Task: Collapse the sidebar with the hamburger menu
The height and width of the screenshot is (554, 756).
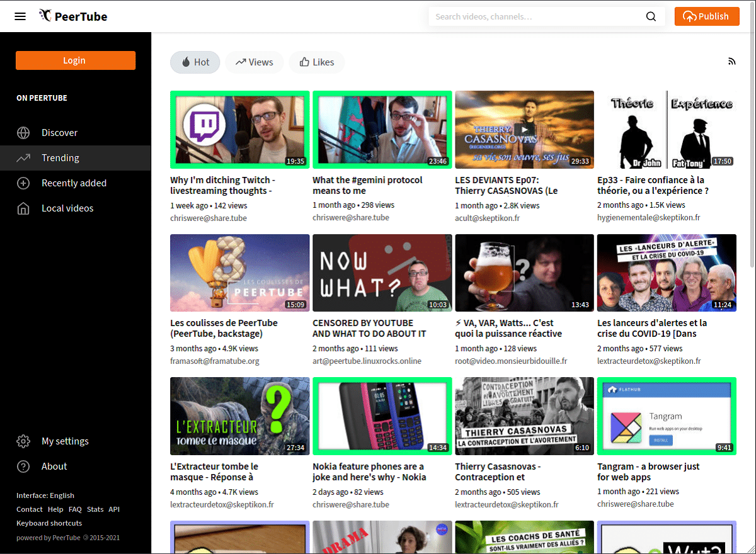Action: (20, 16)
